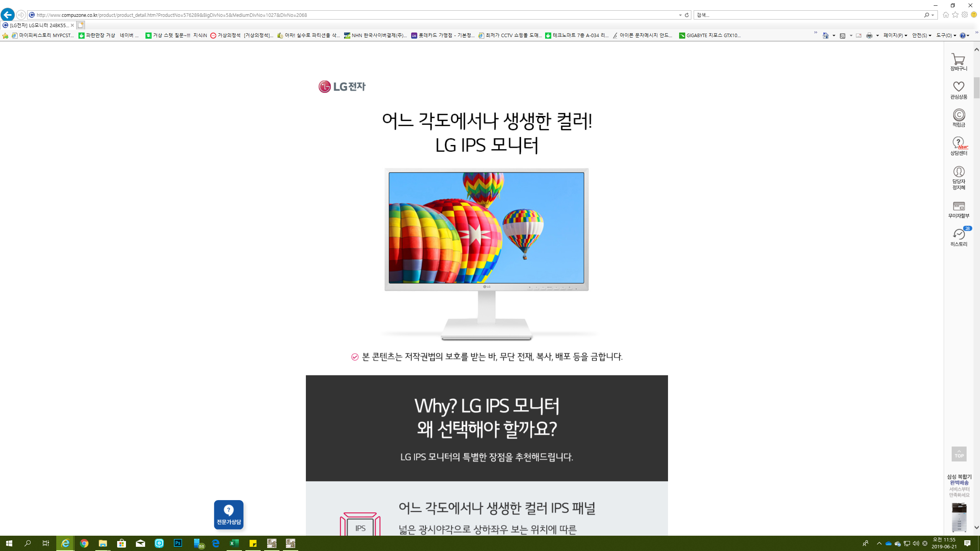Click the LG IPS monitor product image
980x551 pixels.
(x=487, y=254)
